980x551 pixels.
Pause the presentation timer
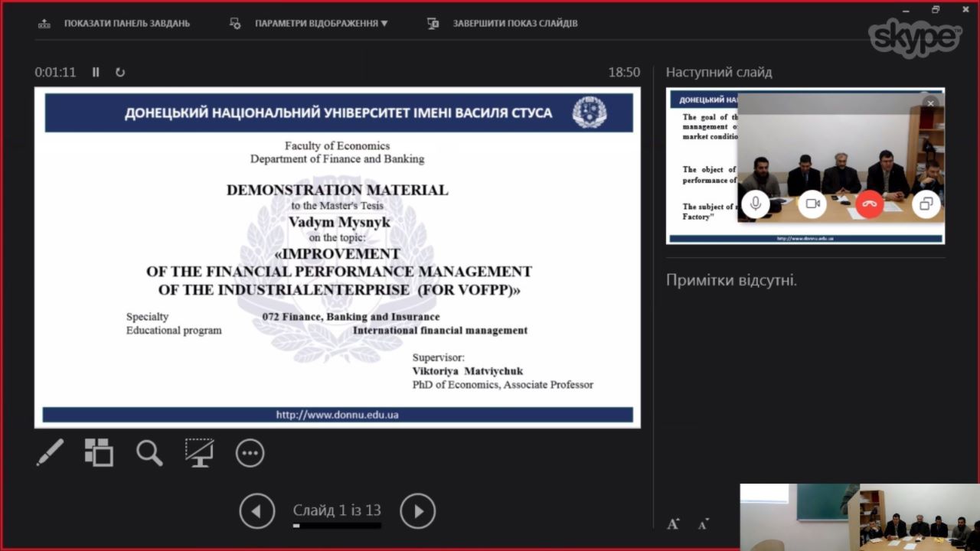click(x=96, y=72)
